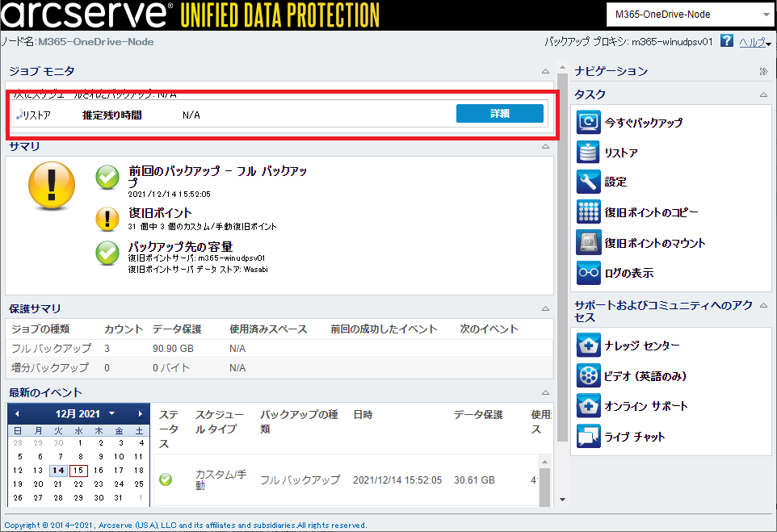Screen dimensions: 777x532
Task: Click the 30.61 GB event cell
Action: tap(474, 480)
